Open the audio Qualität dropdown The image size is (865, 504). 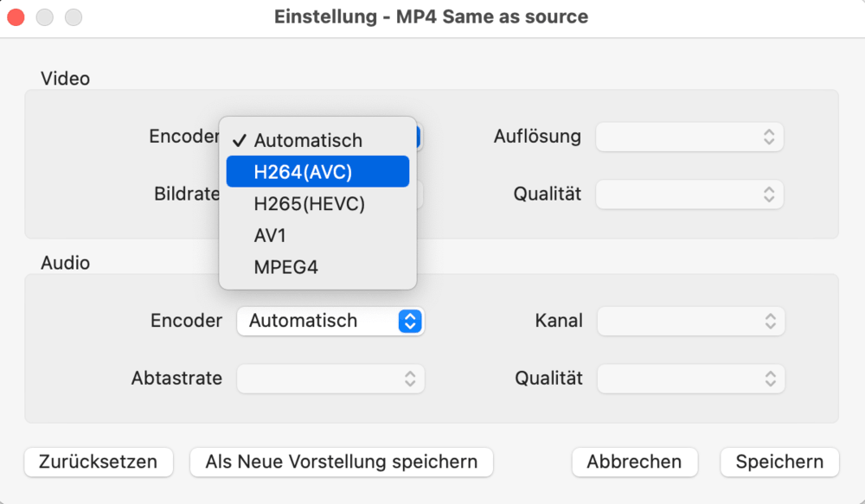pyautogui.click(x=691, y=379)
